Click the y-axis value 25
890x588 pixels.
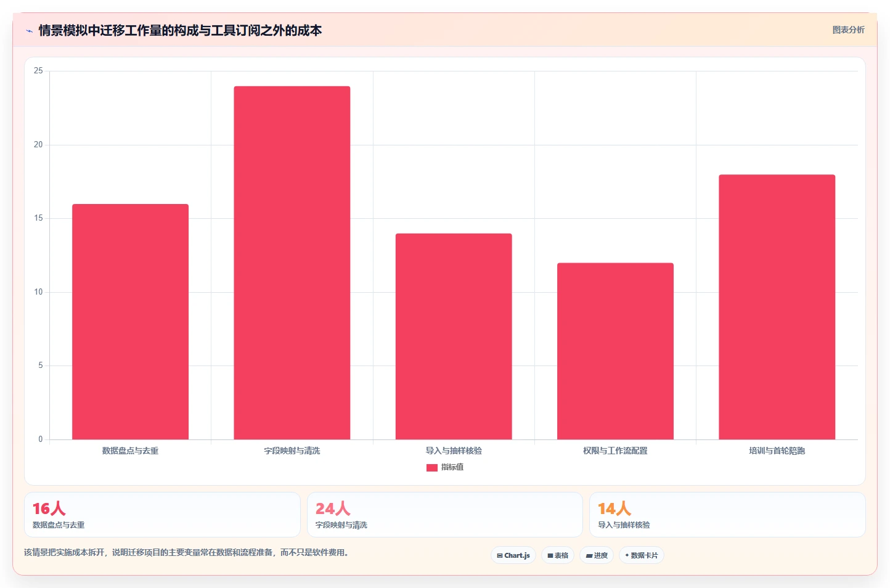point(38,71)
